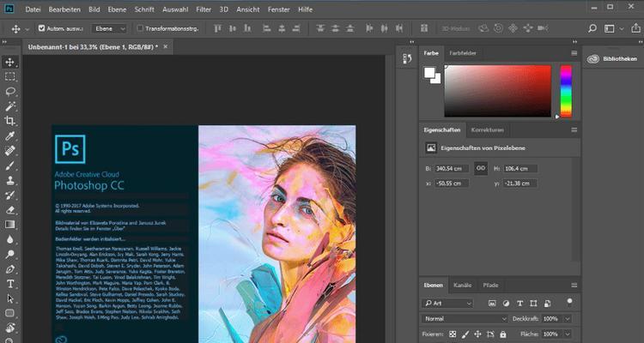Open the search magnifier in options bar
This screenshot has height=343, width=644.
592,28
